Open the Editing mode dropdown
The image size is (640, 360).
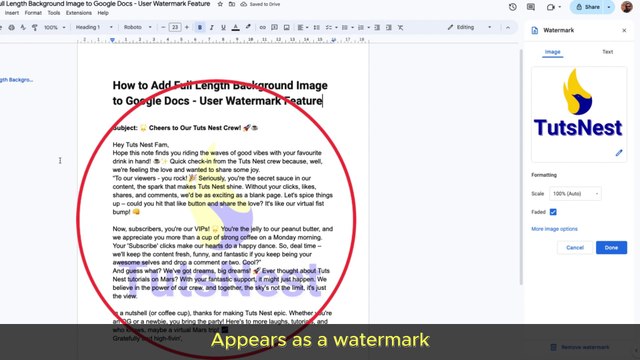click(469, 27)
